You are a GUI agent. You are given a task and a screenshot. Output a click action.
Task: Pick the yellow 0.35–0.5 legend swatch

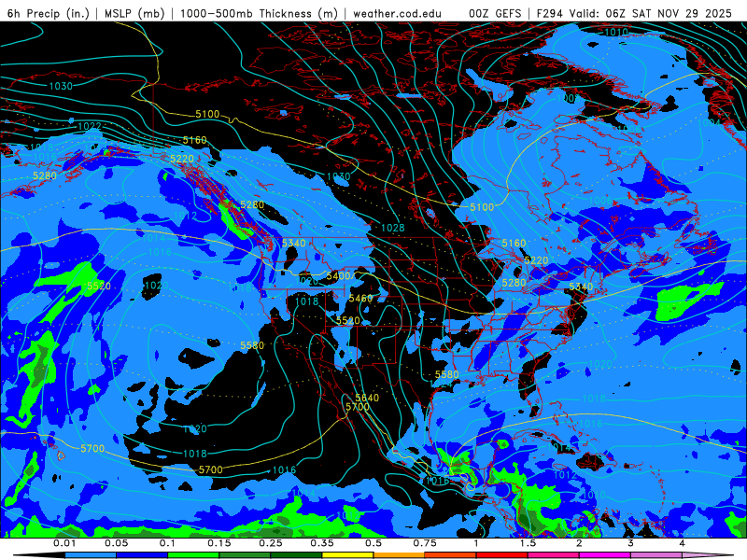(x=347, y=555)
